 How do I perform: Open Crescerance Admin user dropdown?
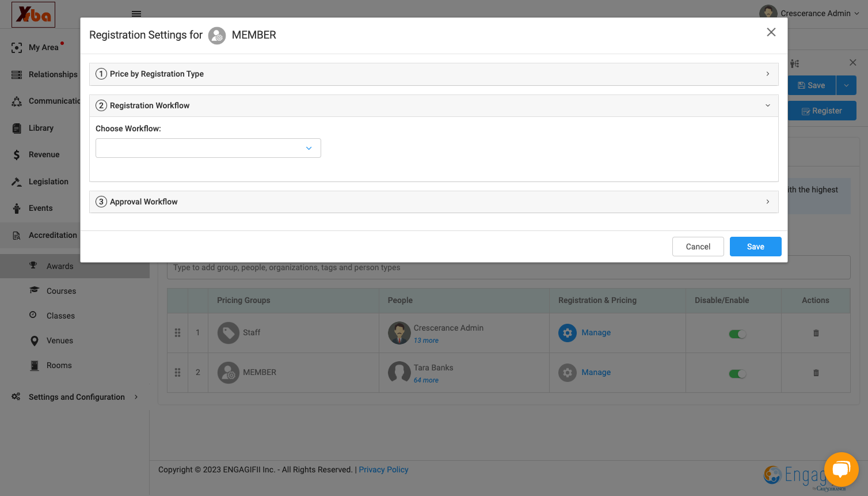[x=809, y=13]
